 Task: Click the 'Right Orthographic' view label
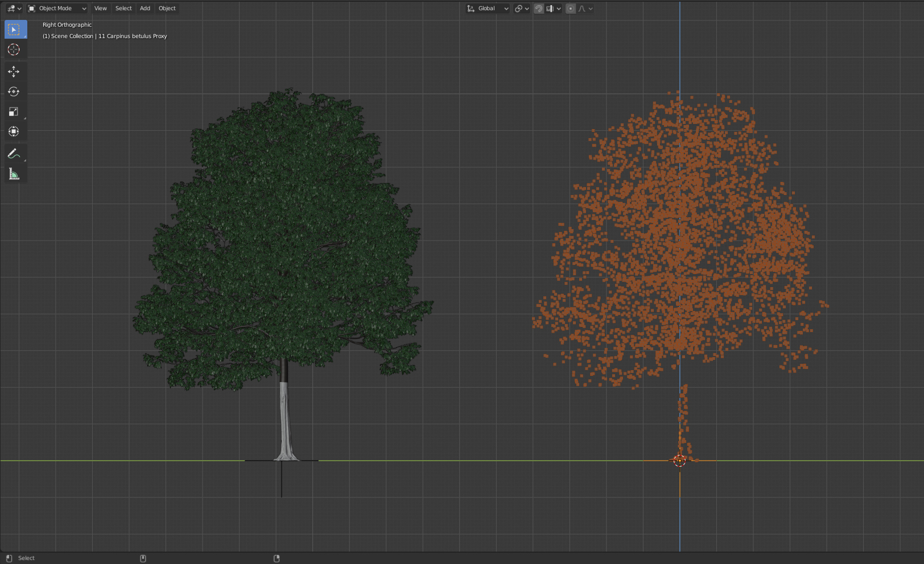coord(67,25)
